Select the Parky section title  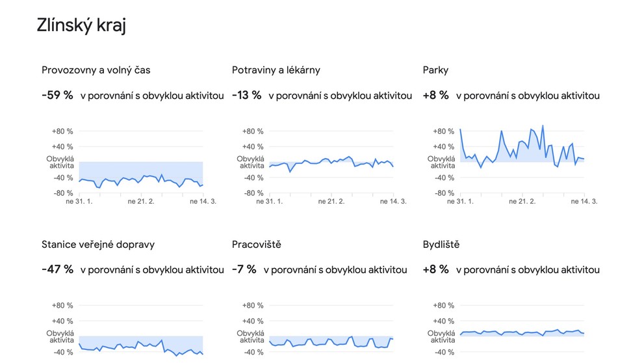(435, 70)
